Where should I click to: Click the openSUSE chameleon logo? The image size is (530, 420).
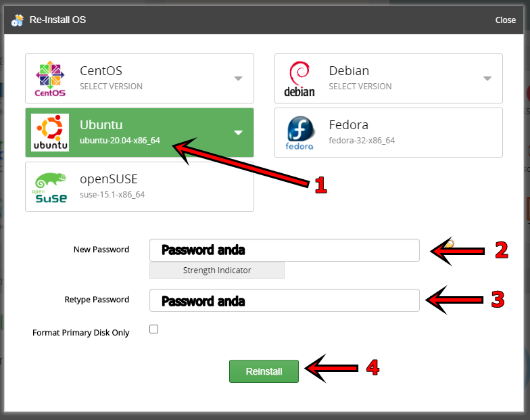click(51, 187)
